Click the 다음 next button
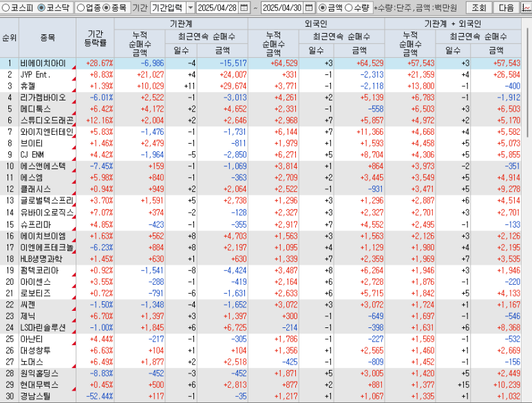The image size is (532, 403). [x=507, y=8]
